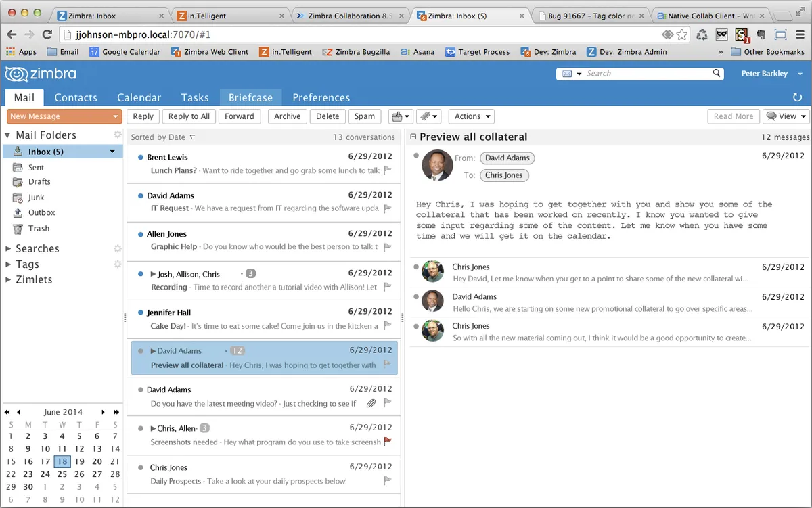Expand the Zimlets section
The width and height of the screenshot is (812, 508).
click(x=8, y=279)
